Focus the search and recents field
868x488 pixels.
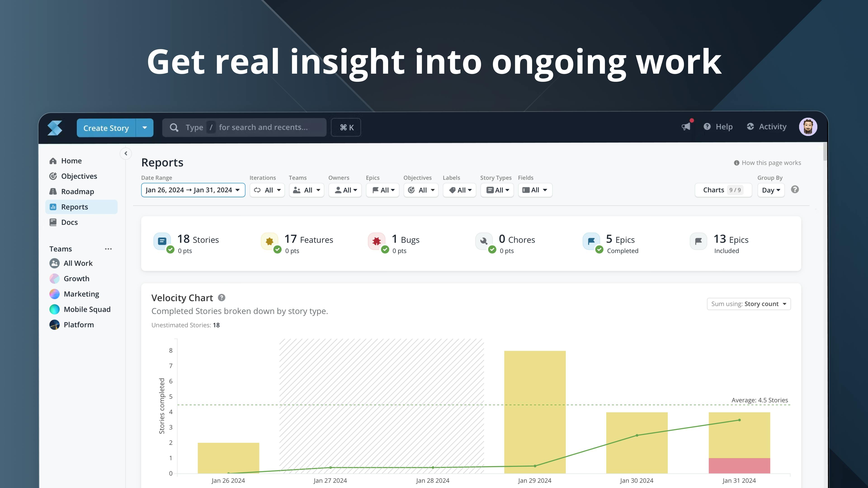244,127
